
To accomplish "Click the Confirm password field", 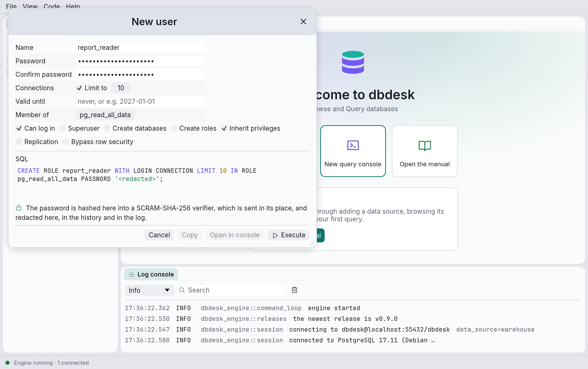I will 141,74.
